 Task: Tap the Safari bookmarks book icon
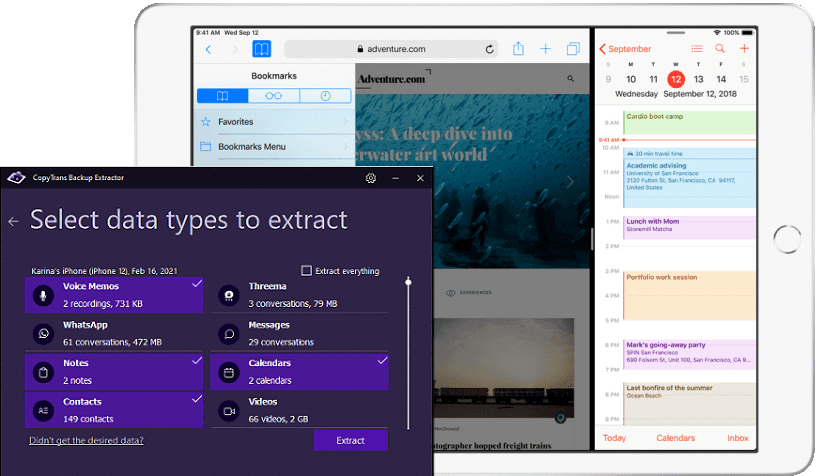tap(262, 49)
